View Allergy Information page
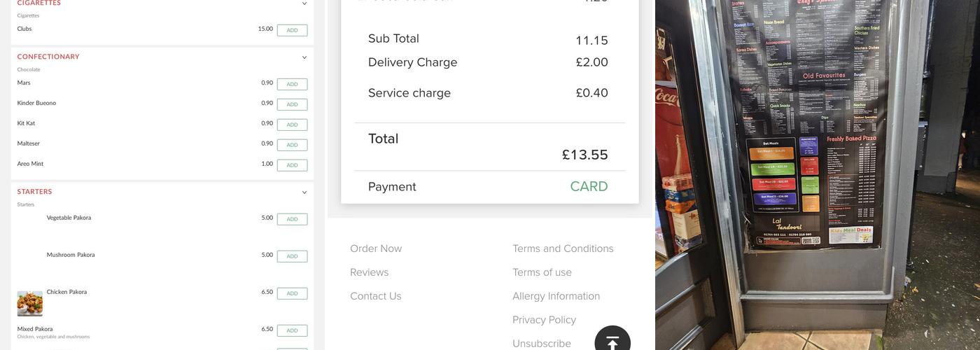 click(x=556, y=296)
